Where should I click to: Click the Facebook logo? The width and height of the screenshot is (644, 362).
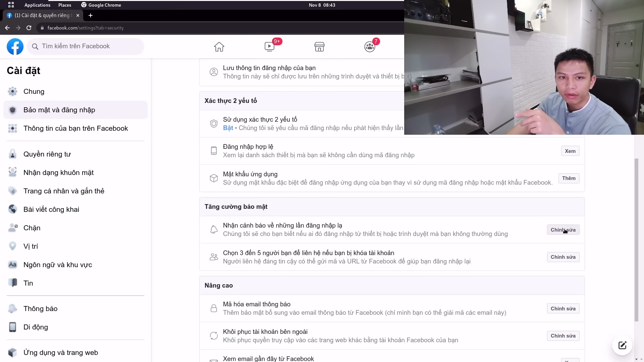[x=15, y=47]
